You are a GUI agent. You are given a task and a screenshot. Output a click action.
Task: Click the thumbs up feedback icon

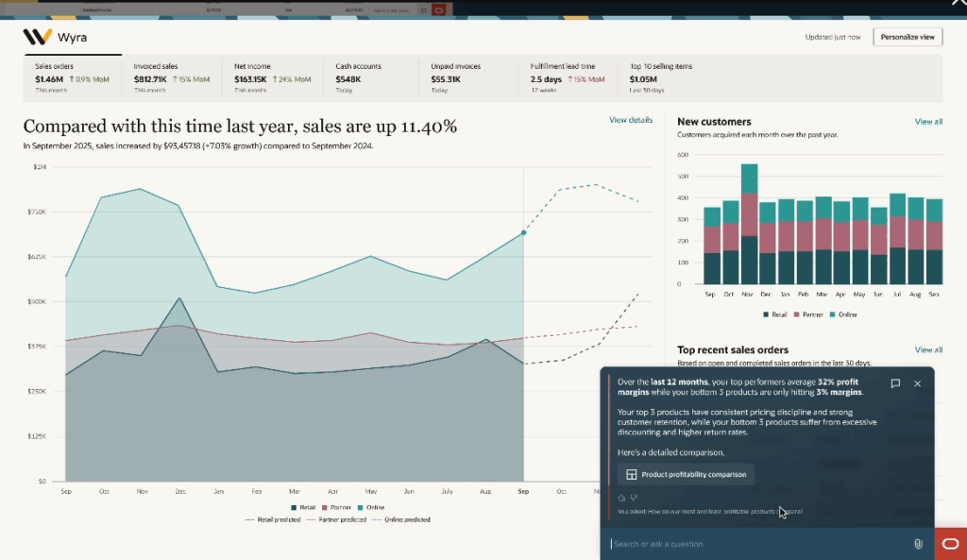620,497
